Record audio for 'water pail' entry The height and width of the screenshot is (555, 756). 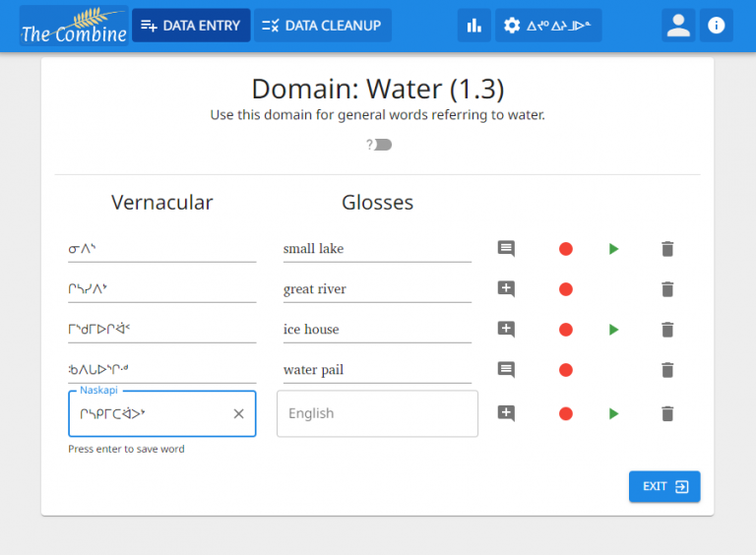pos(566,370)
